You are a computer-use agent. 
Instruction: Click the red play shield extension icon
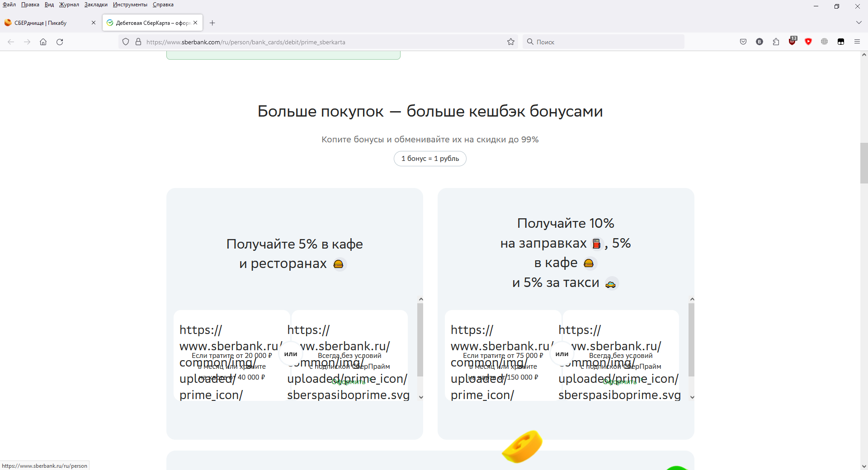(808, 42)
